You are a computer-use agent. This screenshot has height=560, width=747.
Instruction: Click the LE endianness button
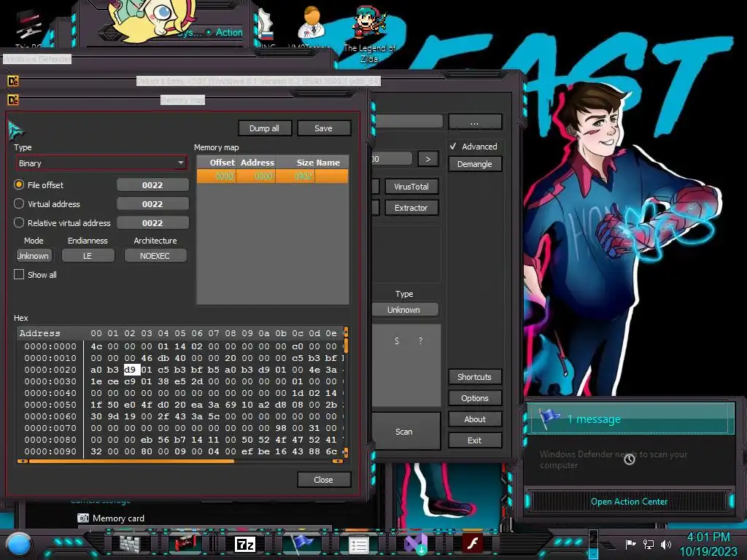tap(88, 256)
